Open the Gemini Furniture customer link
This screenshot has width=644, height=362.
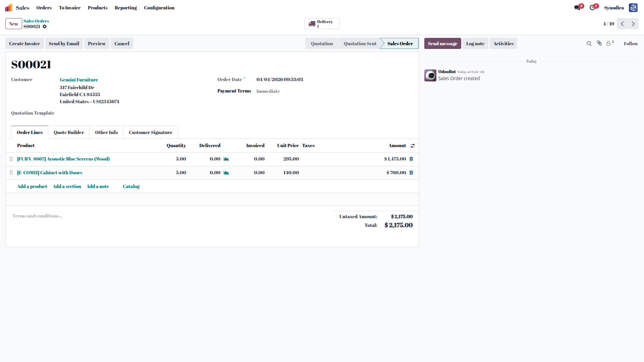(x=79, y=80)
